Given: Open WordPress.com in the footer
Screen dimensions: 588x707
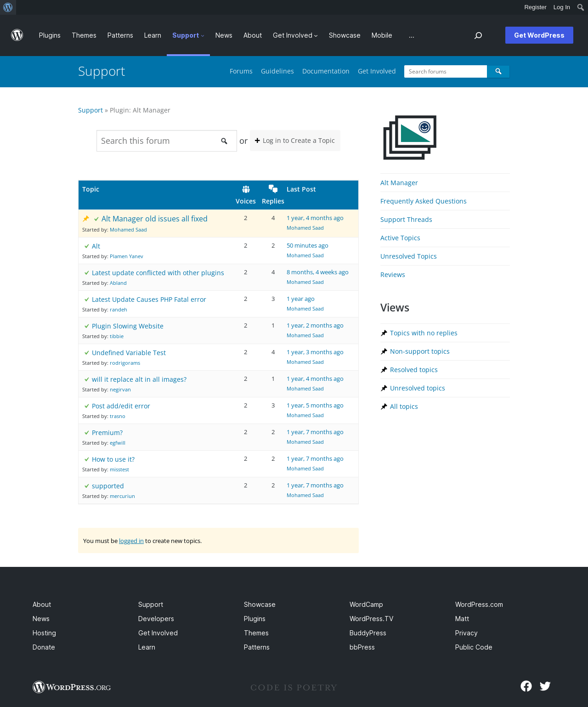Looking at the screenshot, I should [479, 605].
